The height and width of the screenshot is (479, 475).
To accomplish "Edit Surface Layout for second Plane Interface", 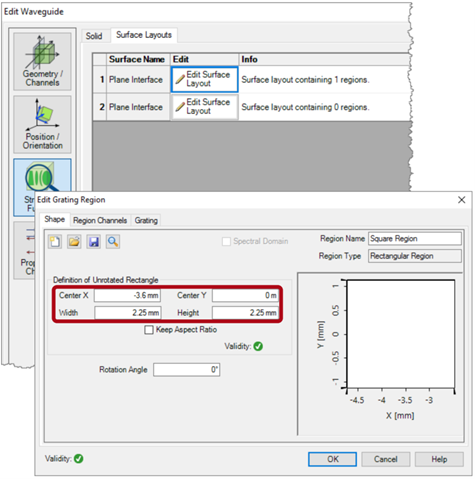I will 204,107.
